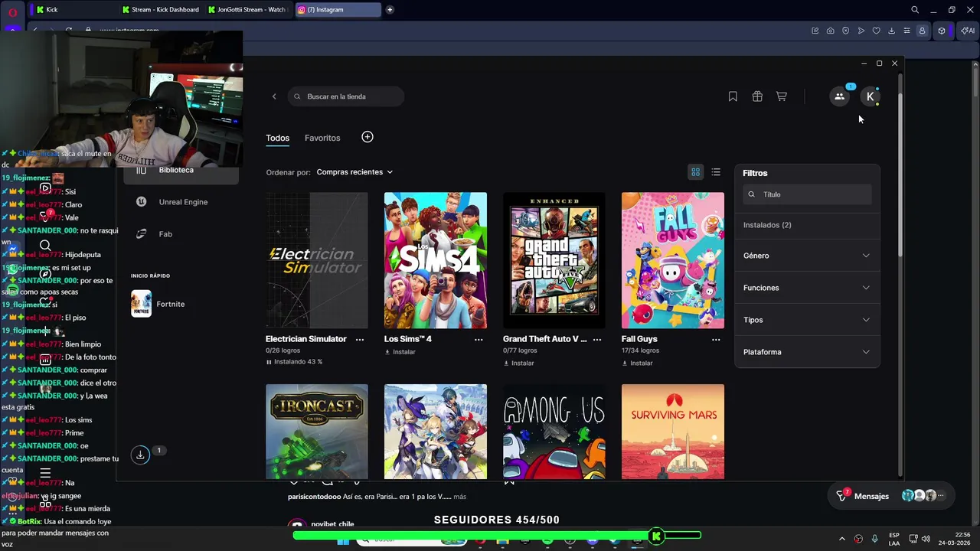
Task: Click the Buscar en la tienda field
Action: tap(346, 96)
